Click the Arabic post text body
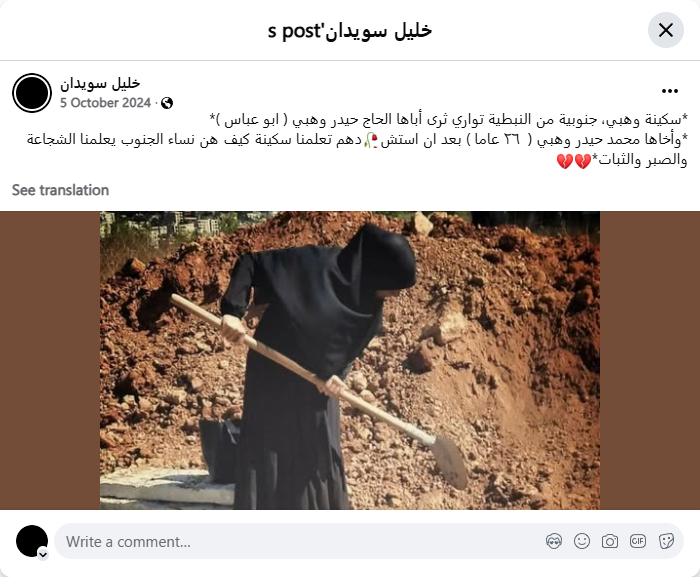This screenshot has height=577, width=700. (x=357, y=140)
